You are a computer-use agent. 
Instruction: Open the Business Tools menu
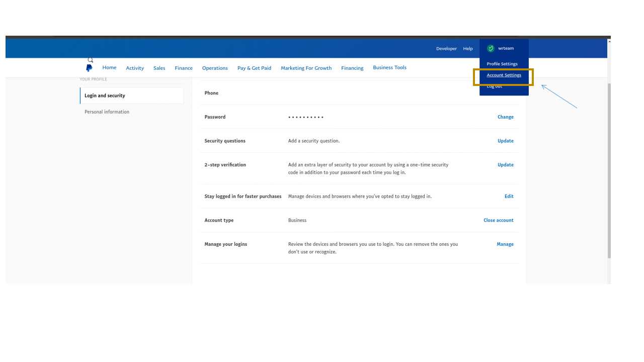[x=389, y=68]
